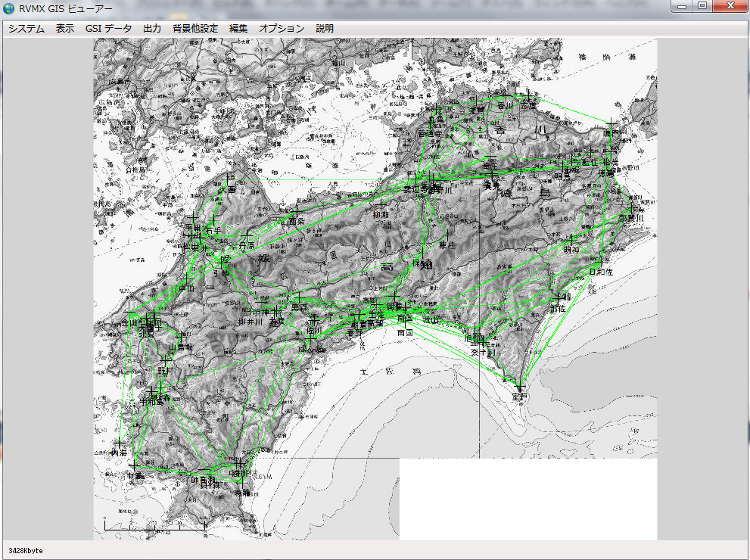Image resolution: width=750 pixels, height=560 pixels.
Task: Click the 丹原 station cross marker
Action: 246,236
